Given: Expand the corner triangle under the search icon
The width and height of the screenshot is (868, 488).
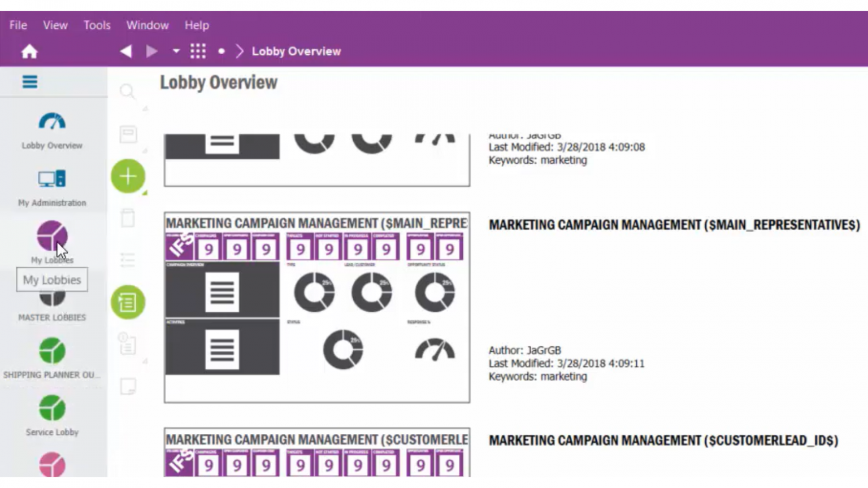Looking at the screenshot, I should tap(145, 107).
